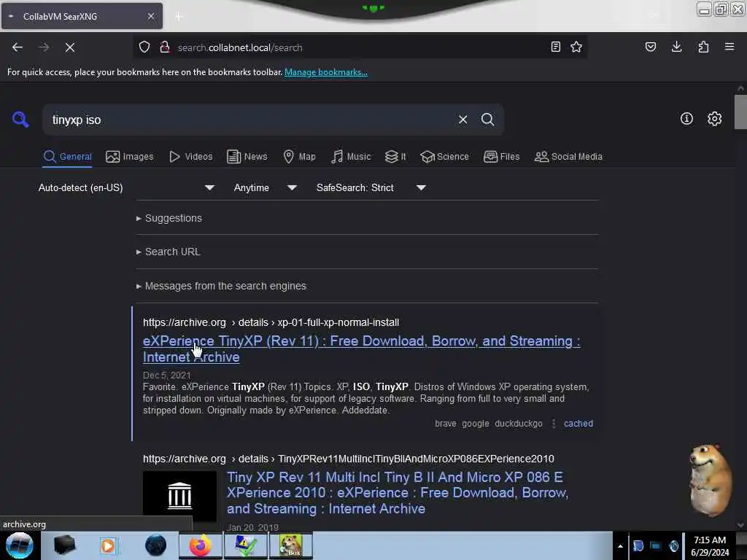Open the SearXNG about info icon
747x560 pixels.
point(686,119)
